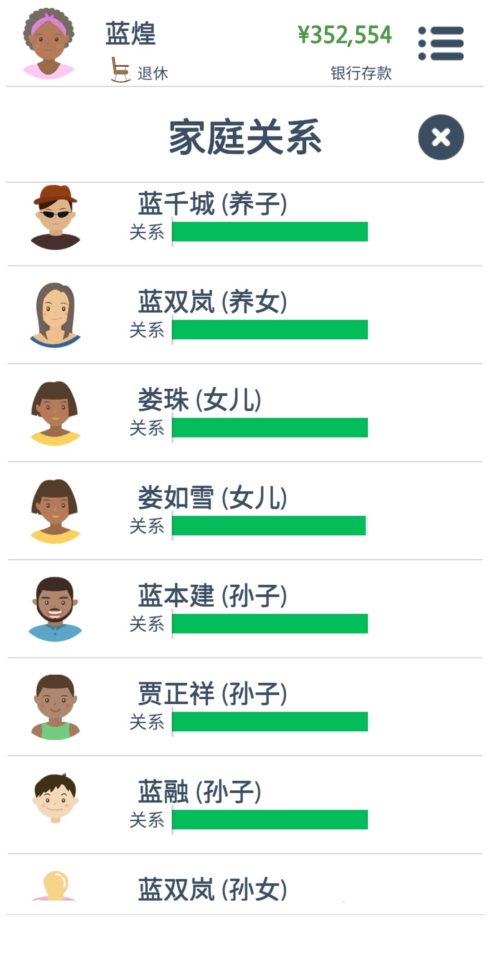Click the 家庭关系 title
Viewport: 490px width, 980px height.
click(x=245, y=137)
